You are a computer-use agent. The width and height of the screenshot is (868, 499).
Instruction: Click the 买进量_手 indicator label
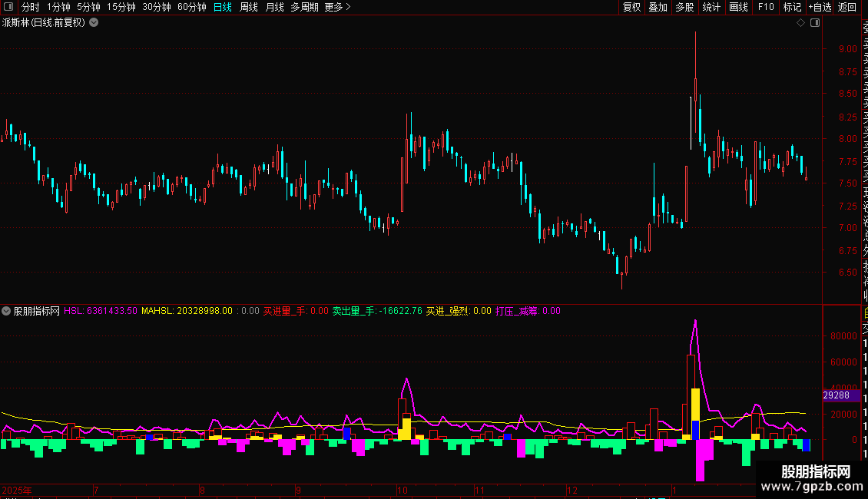[296, 311]
